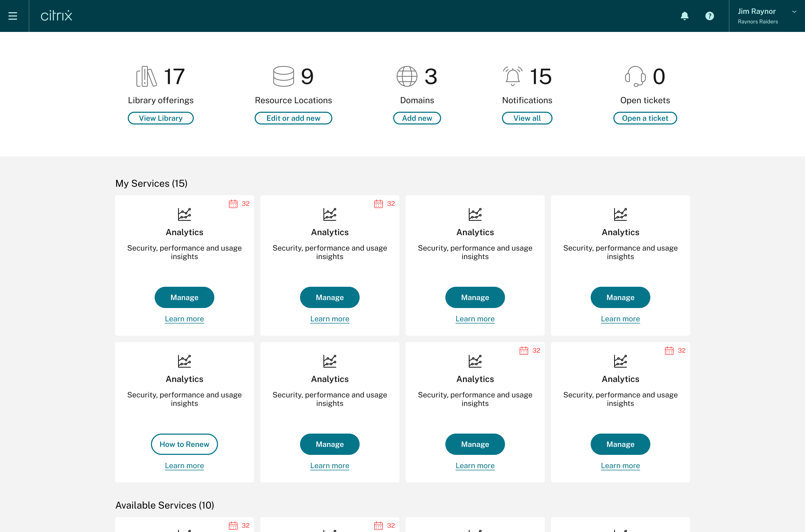This screenshot has height=532, width=805.
Task: Click the Resource Locations database icon
Action: click(x=284, y=76)
